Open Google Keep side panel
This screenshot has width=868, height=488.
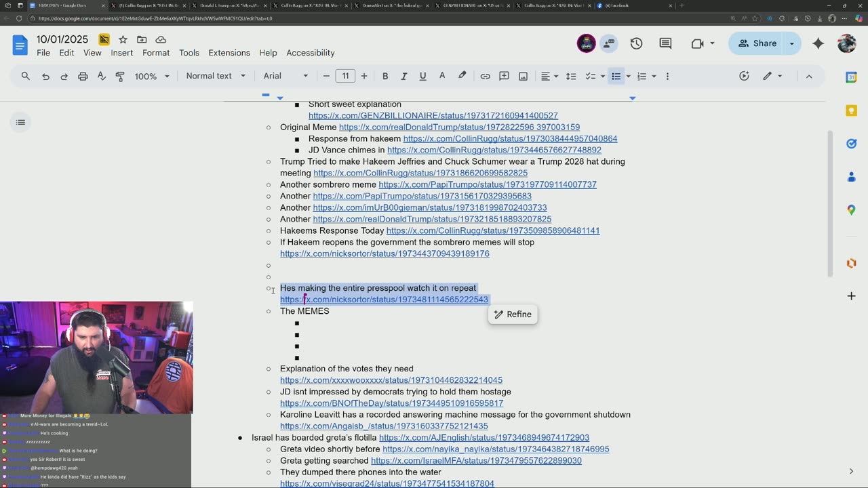pyautogui.click(x=851, y=110)
